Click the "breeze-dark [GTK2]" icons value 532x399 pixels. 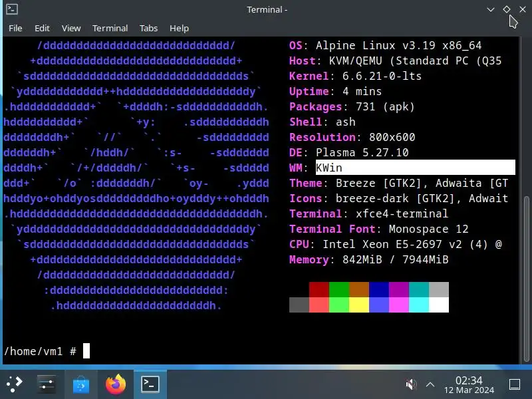click(x=395, y=198)
